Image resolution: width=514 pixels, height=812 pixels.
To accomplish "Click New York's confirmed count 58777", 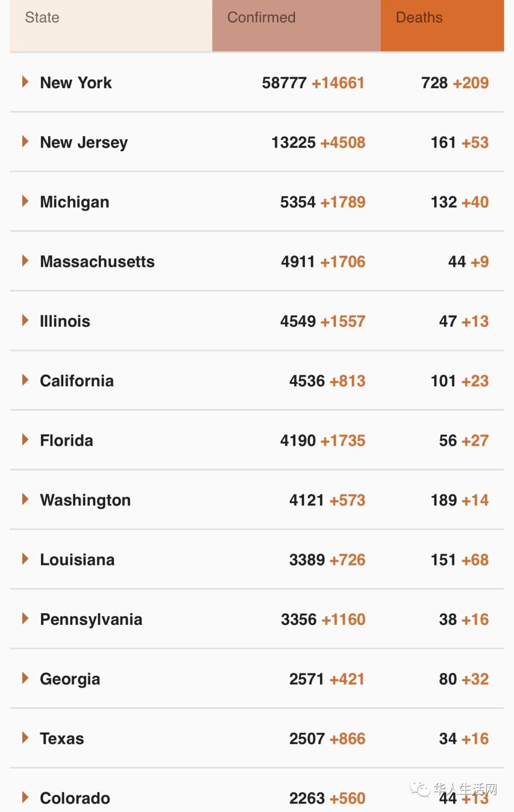I will (284, 83).
